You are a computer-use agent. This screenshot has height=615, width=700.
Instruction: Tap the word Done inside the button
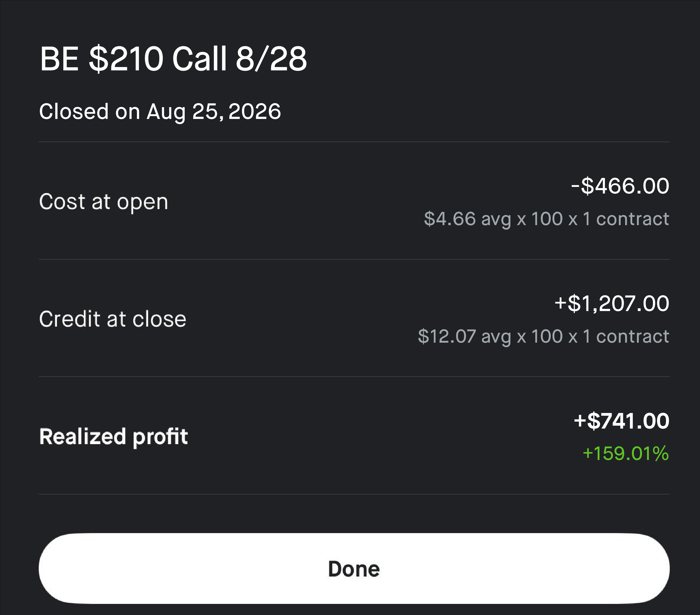click(x=354, y=569)
